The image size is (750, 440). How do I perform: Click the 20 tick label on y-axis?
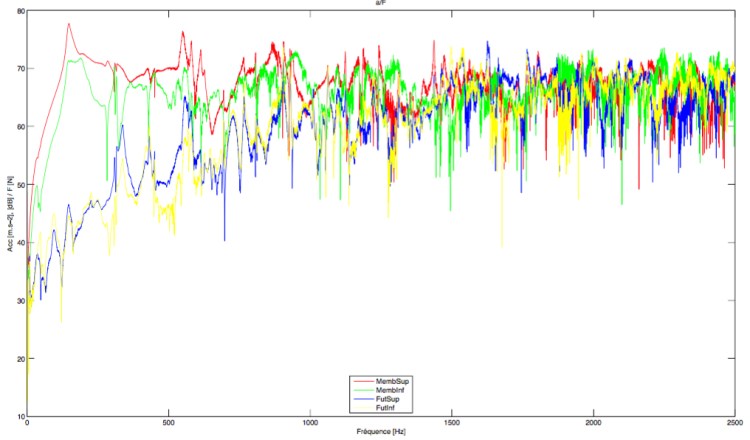tap(20, 358)
